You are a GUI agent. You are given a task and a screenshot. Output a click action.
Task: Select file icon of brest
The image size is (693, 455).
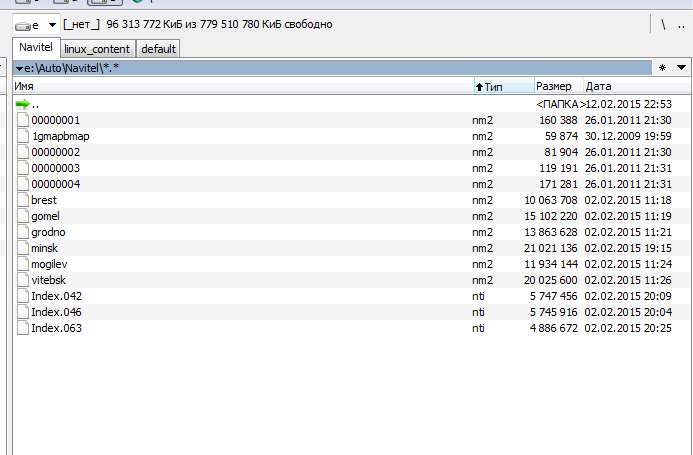point(23,200)
